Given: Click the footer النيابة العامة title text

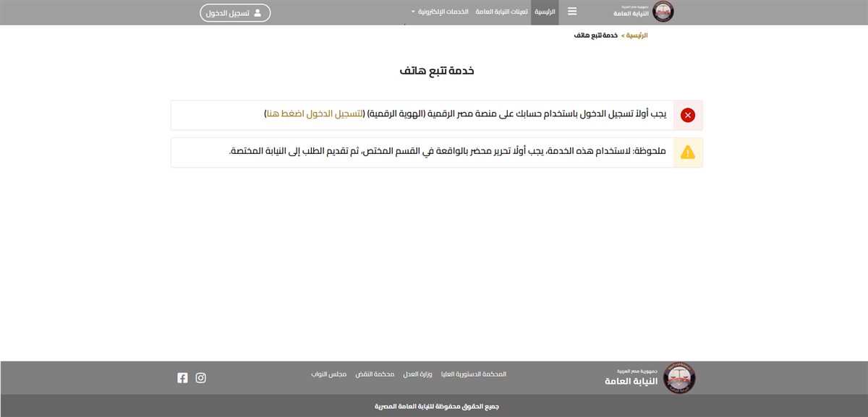Looking at the screenshot, I should click(631, 381).
